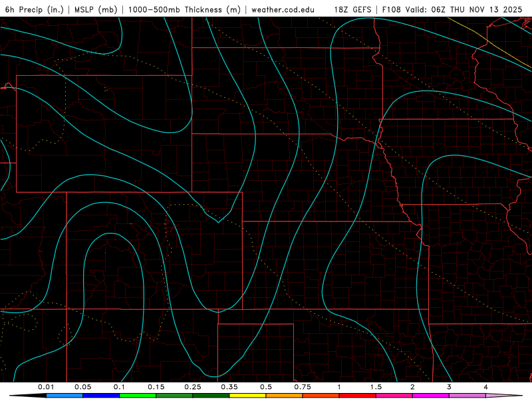Viewport: 532px width, 399px height.
Task: Click the '0.75' legend value
Action: (303, 387)
